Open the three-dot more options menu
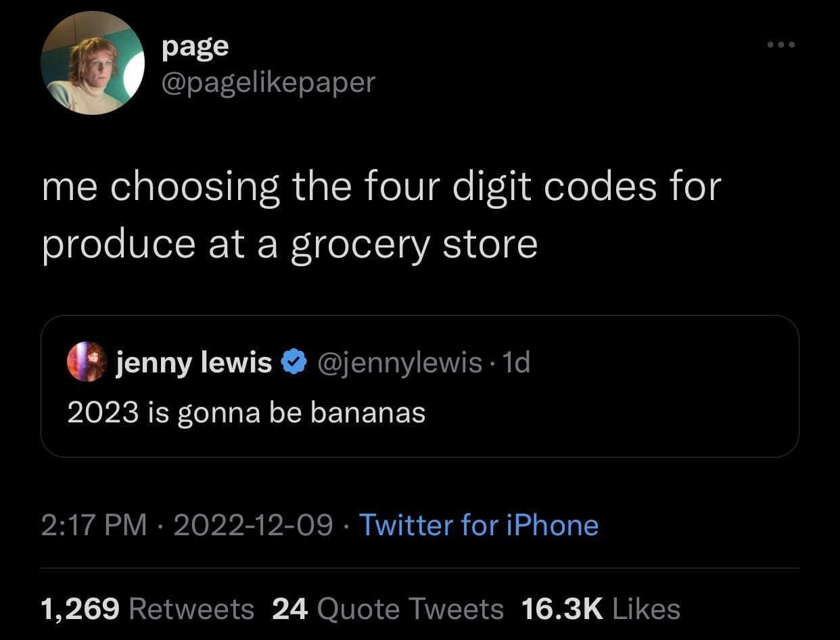This screenshot has width=840, height=640. coord(783,46)
